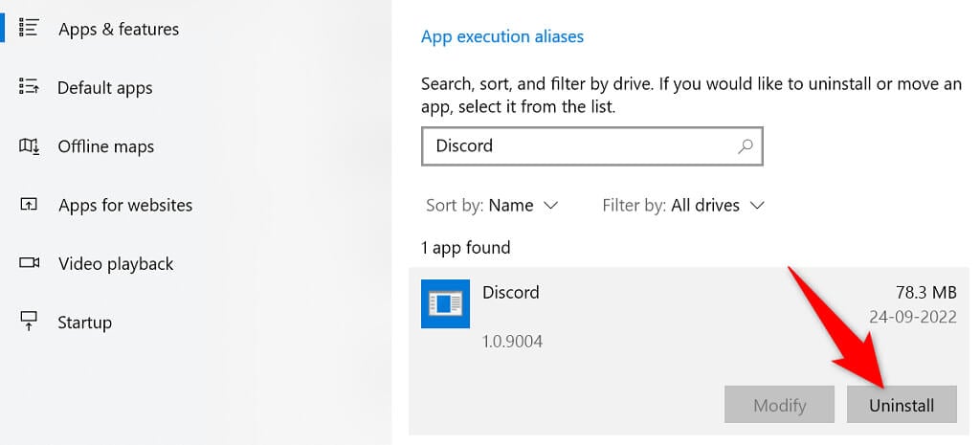Click the Apps for websites icon

coord(28,205)
